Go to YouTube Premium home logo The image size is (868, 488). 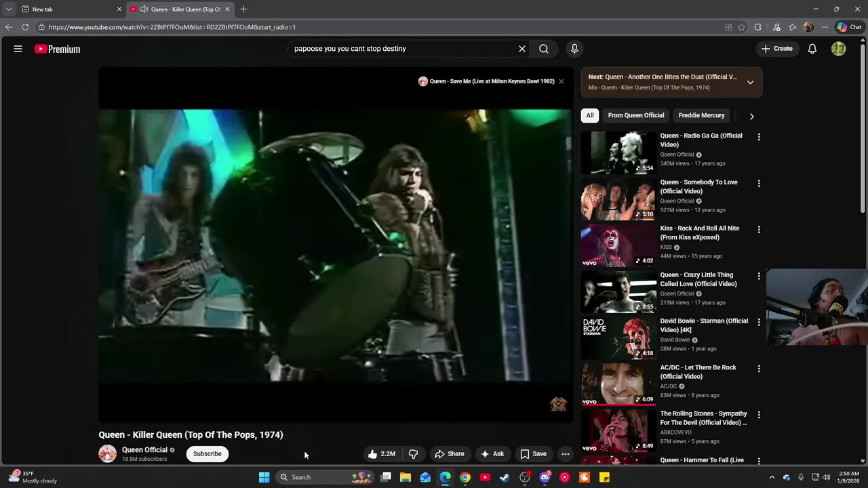pyautogui.click(x=58, y=49)
